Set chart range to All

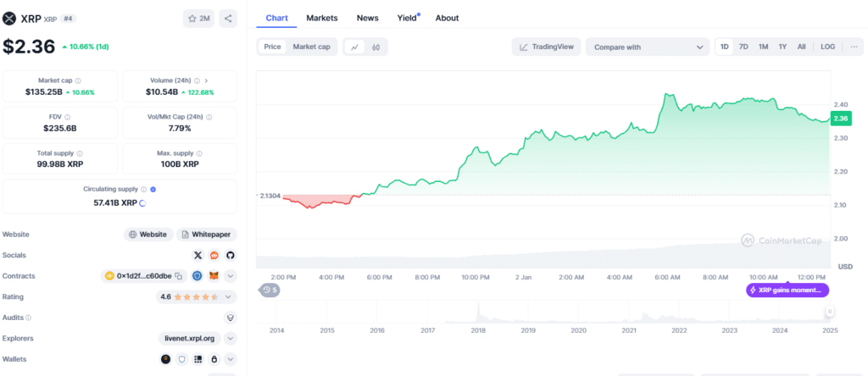click(802, 47)
